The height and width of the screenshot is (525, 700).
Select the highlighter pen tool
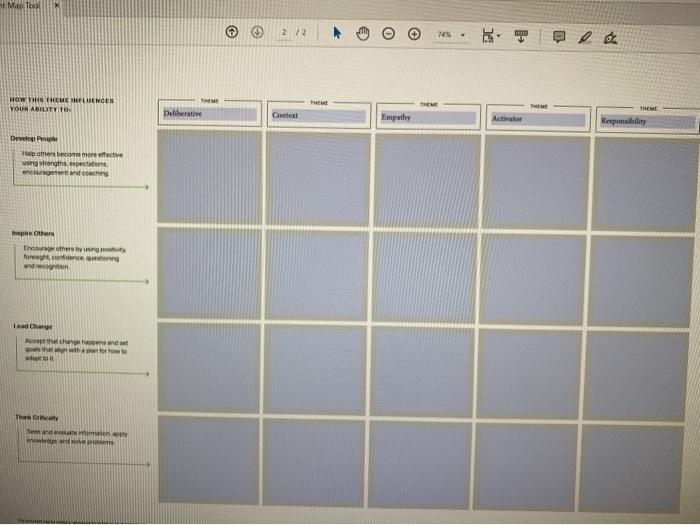pyautogui.click(x=585, y=38)
